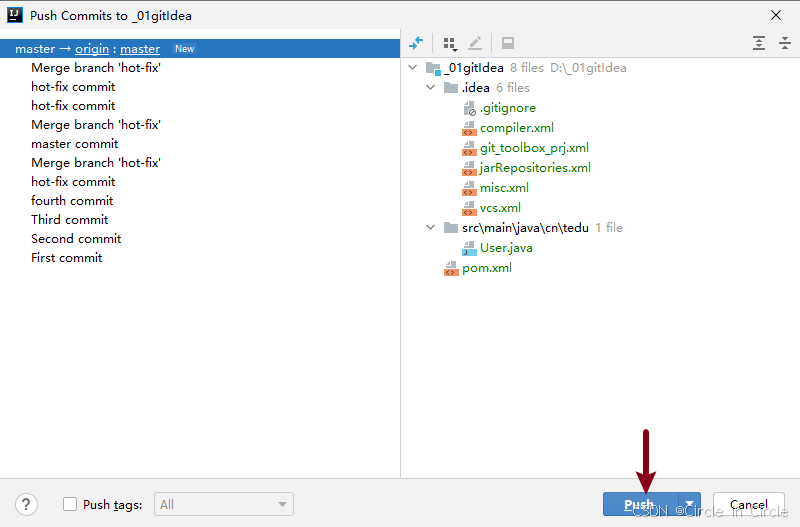Select the 'master commit' entry
The width and height of the screenshot is (800, 527).
[x=74, y=144]
